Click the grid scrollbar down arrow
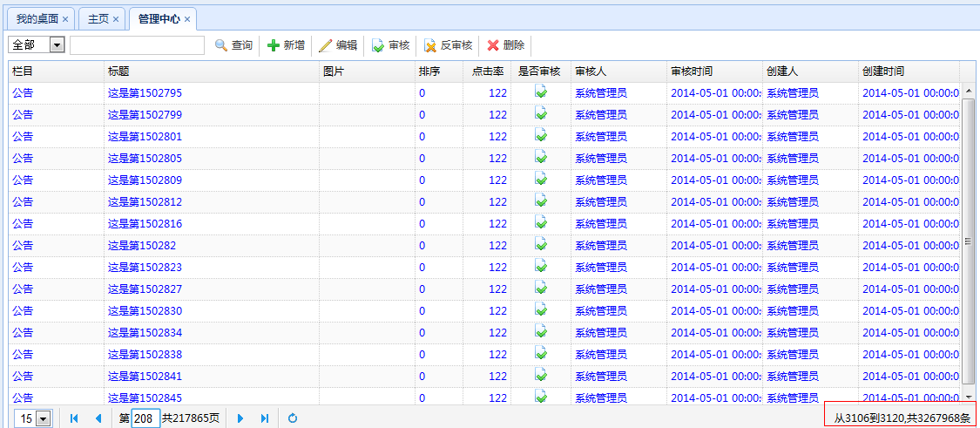This screenshot has height=428, width=980. (x=968, y=397)
